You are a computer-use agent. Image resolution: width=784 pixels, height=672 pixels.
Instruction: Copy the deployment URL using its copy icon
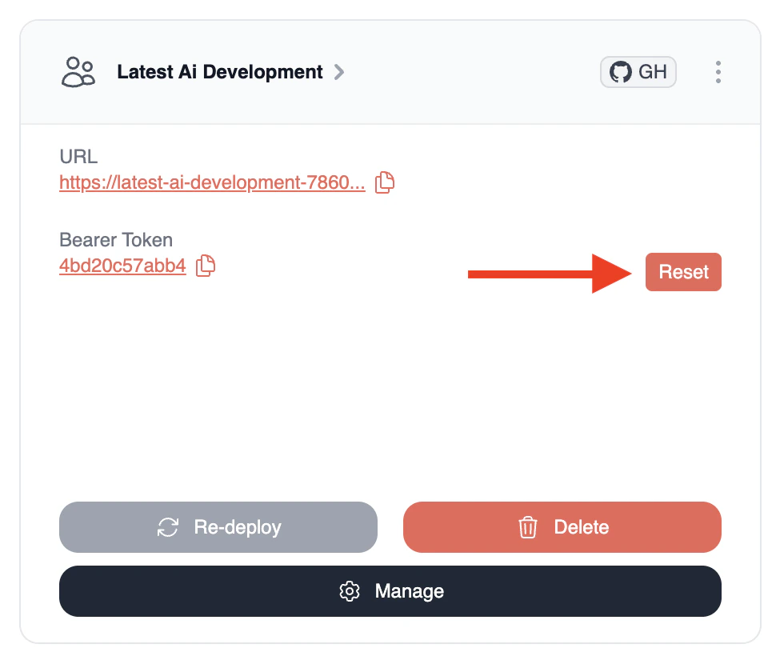(383, 182)
